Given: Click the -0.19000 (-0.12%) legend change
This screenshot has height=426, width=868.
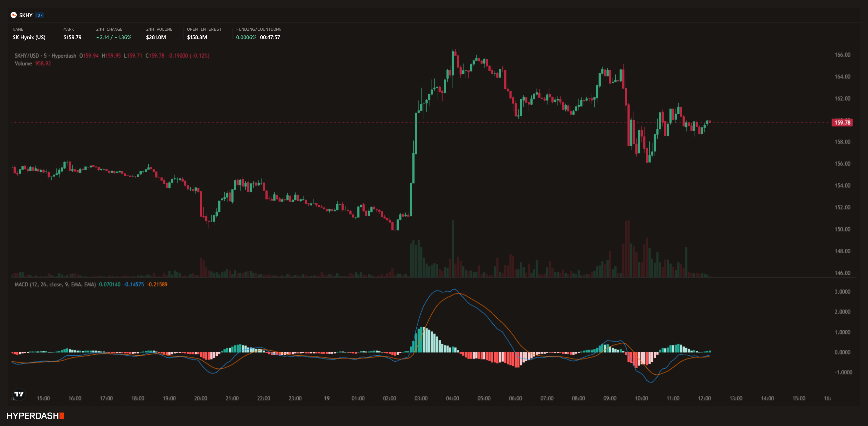Looking at the screenshot, I should pyautogui.click(x=189, y=56).
